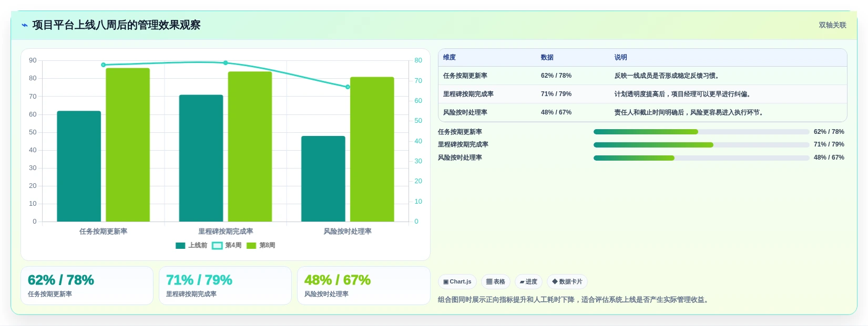Open the 62% / 78% stat card

87,286
